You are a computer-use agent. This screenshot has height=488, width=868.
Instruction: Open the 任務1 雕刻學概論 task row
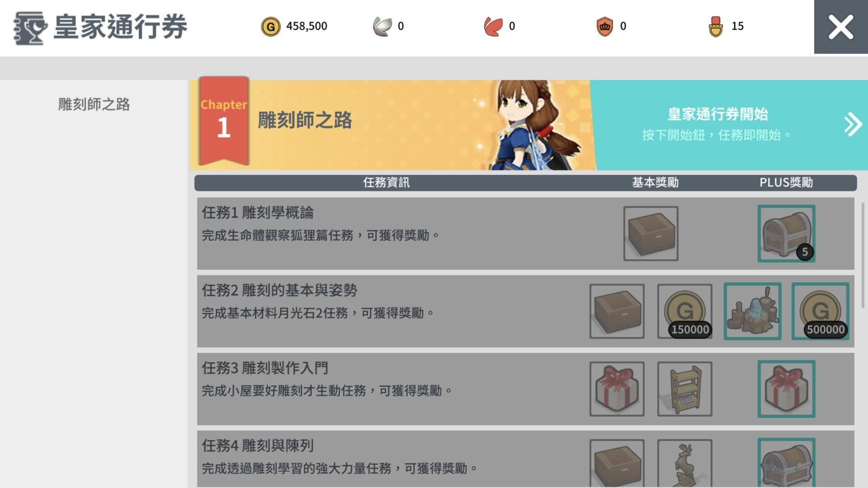[x=525, y=233]
